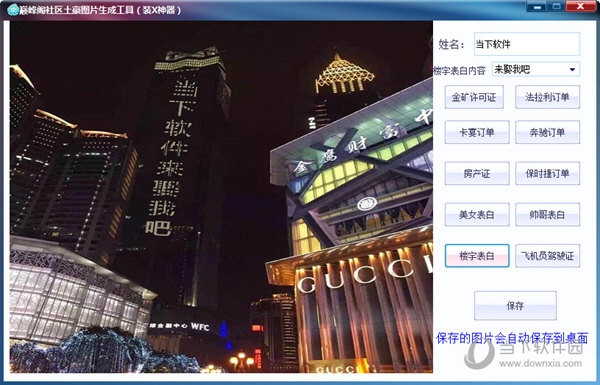
Task: Close the application window
Action: [580, 7]
